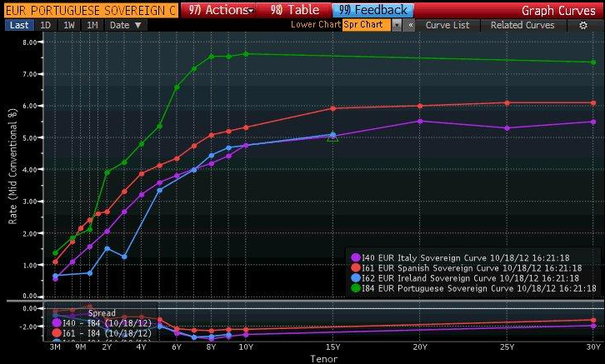This screenshot has height=364, width=605.
Task: Click the Tenor axis title
Action: pyautogui.click(x=323, y=359)
